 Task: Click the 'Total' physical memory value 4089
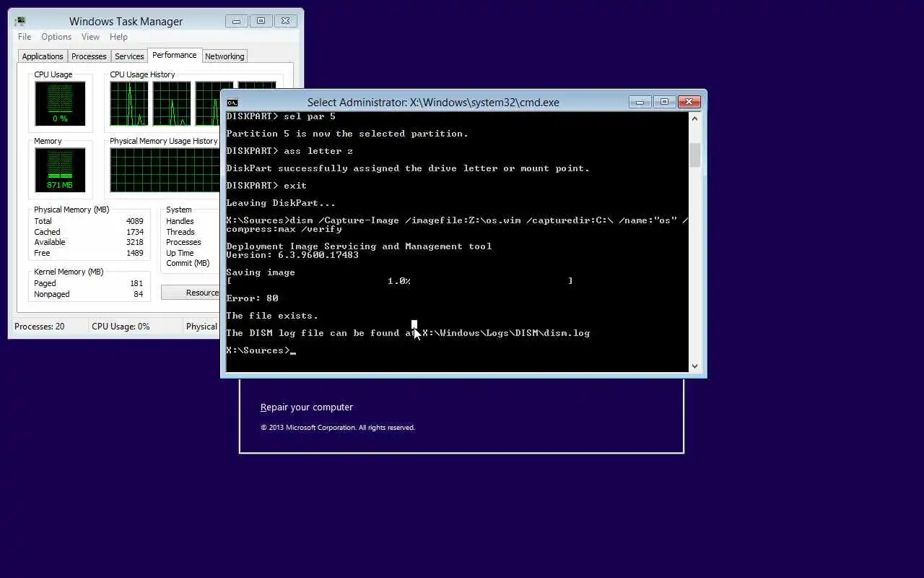point(135,221)
